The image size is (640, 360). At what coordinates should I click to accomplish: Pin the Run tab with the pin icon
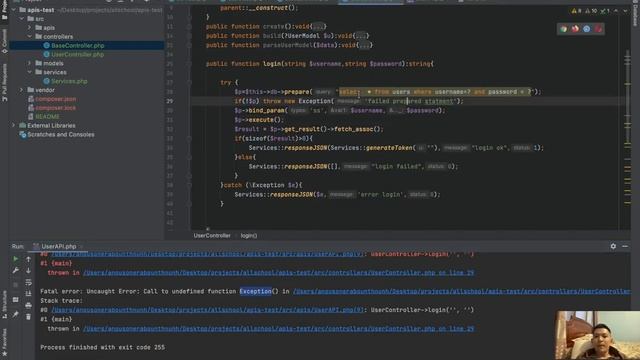[x=16, y=314]
